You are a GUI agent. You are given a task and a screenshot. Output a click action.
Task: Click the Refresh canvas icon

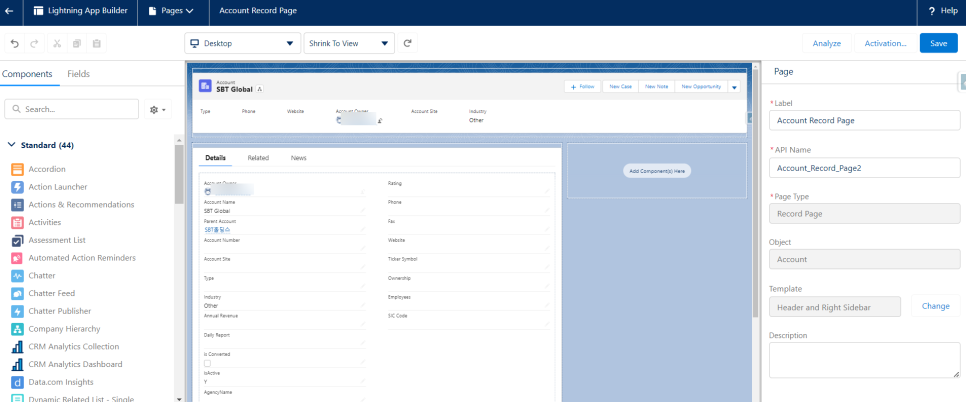click(407, 44)
